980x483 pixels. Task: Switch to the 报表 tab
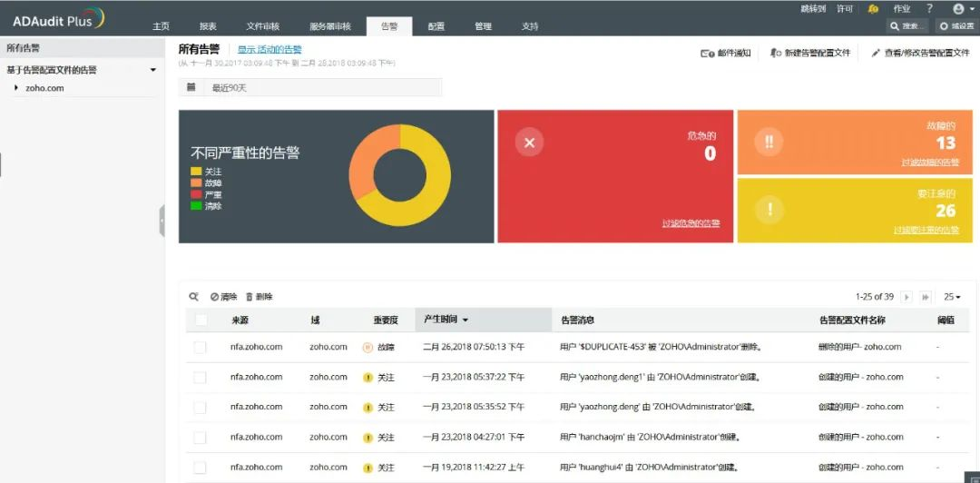point(208,26)
